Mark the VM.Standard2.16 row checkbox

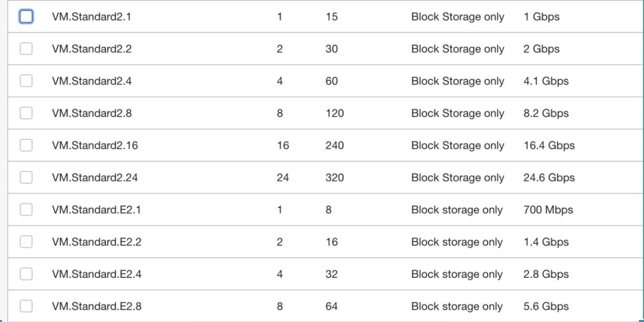click(26, 145)
